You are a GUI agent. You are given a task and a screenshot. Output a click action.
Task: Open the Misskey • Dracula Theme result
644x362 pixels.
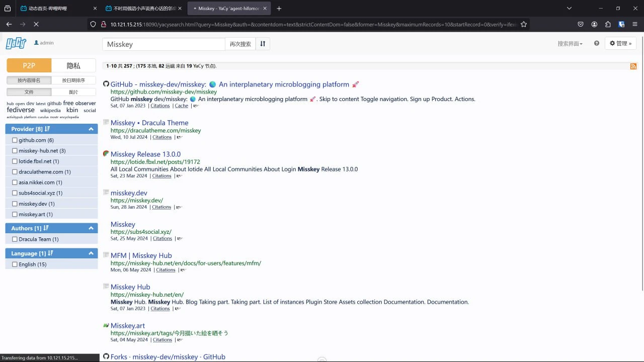(149, 123)
